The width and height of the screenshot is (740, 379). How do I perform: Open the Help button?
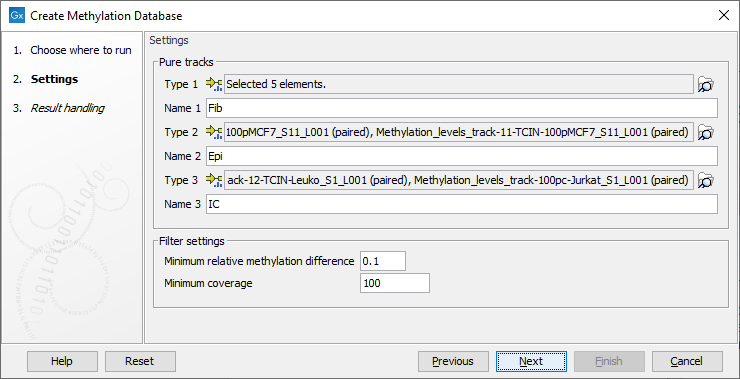pyautogui.click(x=62, y=362)
